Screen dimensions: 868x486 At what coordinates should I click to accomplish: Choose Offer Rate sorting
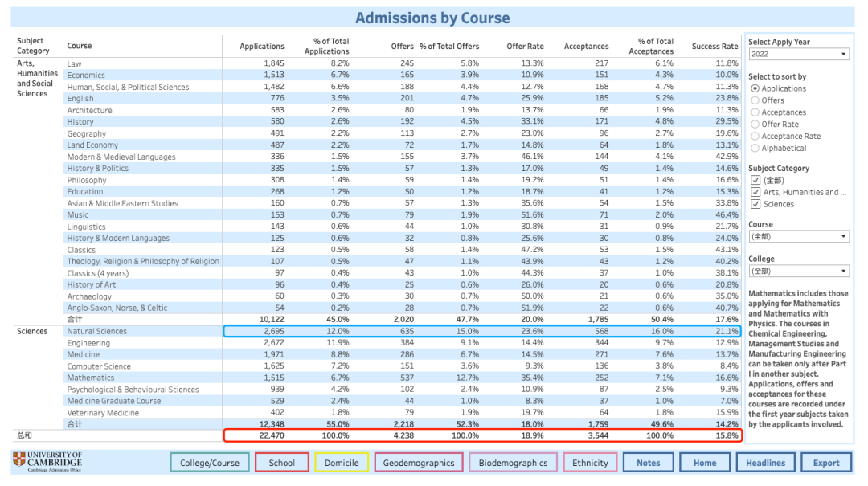tap(755, 124)
